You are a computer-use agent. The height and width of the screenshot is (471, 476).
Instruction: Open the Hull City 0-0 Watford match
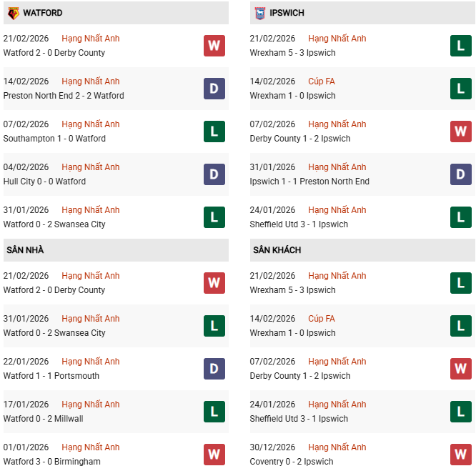(x=44, y=182)
